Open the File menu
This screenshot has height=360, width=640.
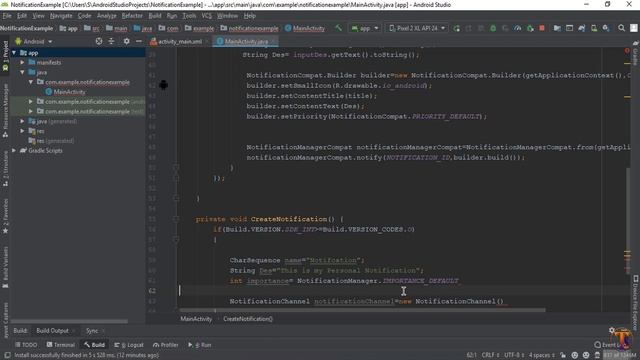7,16
